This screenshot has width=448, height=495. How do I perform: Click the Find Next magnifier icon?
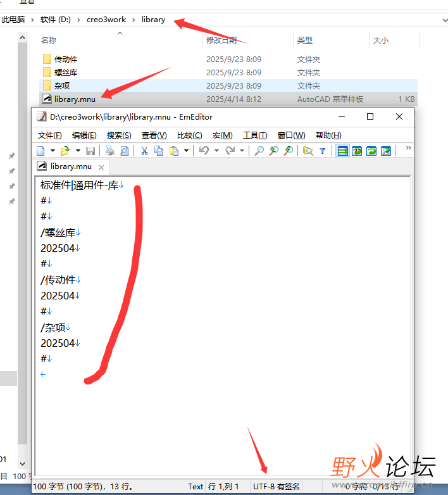click(x=288, y=151)
